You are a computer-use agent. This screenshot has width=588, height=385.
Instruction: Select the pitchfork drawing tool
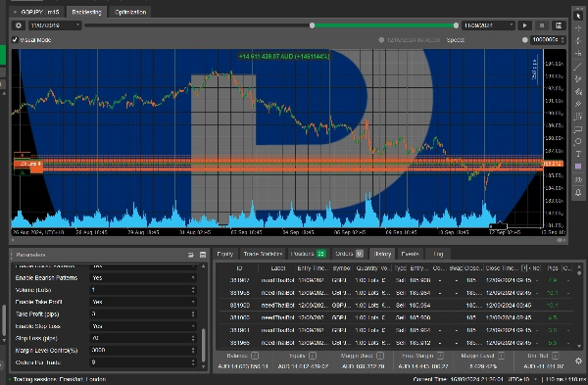coord(578,91)
